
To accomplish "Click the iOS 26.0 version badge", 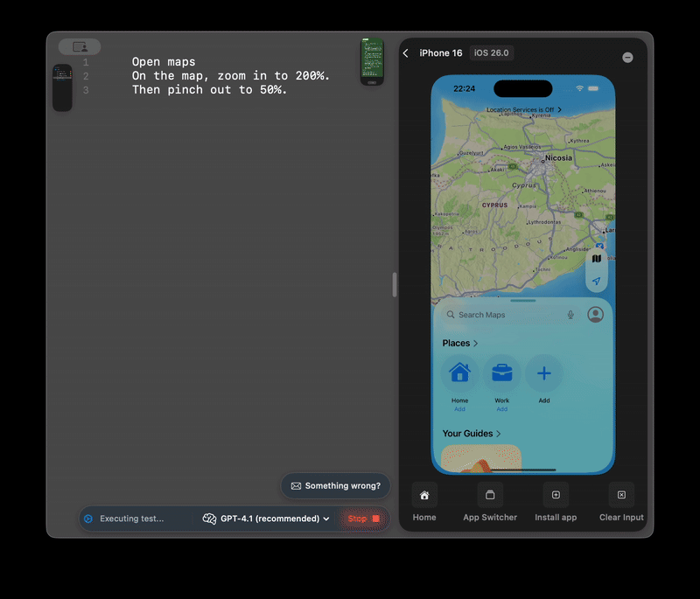I will pyautogui.click(x=491, y=52).
